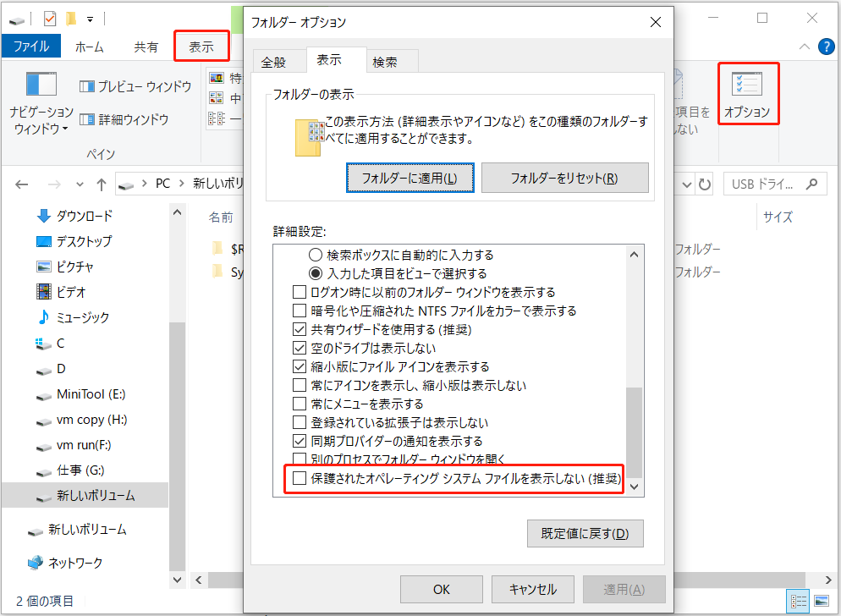
Task: Uncheck 縮小版にファイルアイコンを表示する
Action: (x=300, y=367)
